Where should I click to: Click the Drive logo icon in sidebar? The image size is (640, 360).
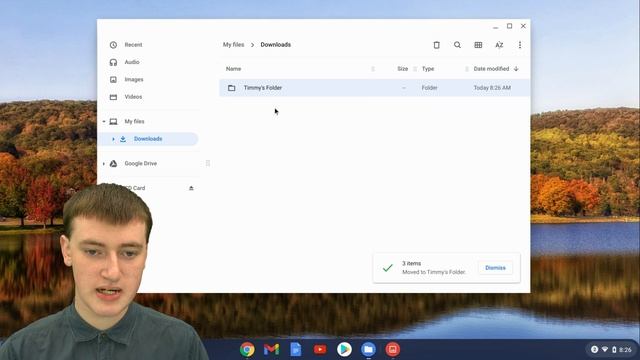pyautogui.click(x=113, y=164)
